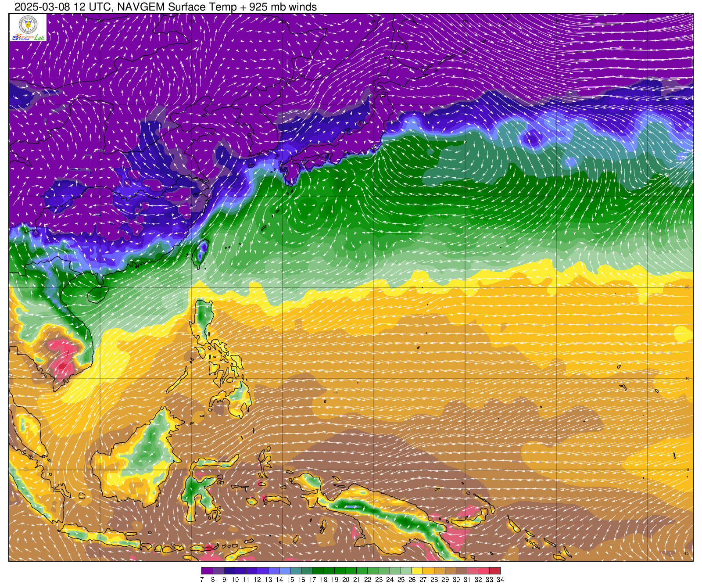Choose the swatch between 18 and 19
The height and width of the screenshot is (588, 702).
coord(329,571)
